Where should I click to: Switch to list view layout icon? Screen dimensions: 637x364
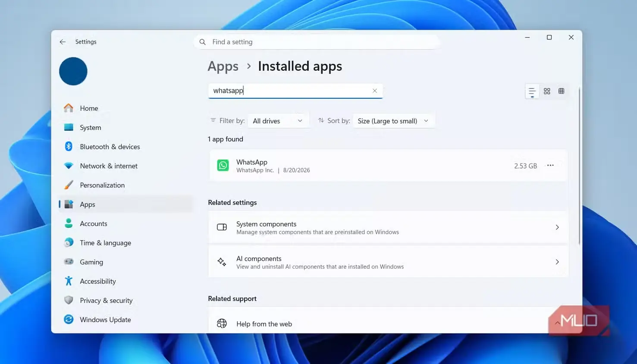click(x=532, y=91)
